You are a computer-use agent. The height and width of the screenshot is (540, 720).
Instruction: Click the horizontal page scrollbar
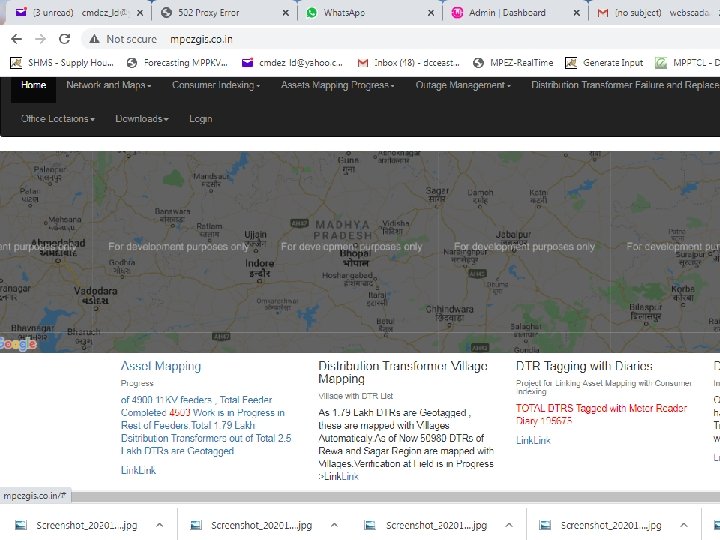click(x=396, y=496)
